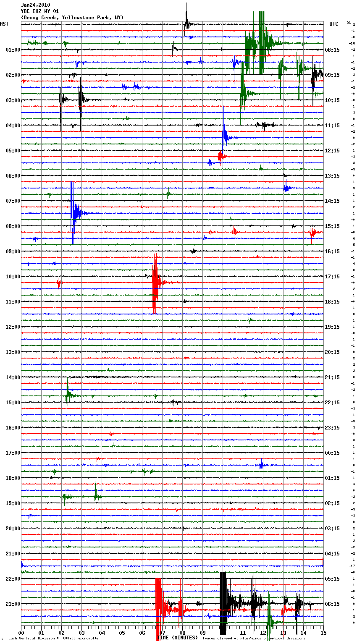Click the 03:15 UTC time label
The width and height of the screenshot is (357, 644).
(332, 529)
